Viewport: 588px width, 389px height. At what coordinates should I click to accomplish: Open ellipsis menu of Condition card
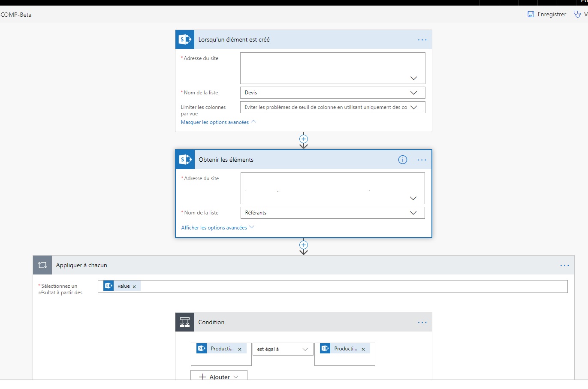(x=422, y=323)
